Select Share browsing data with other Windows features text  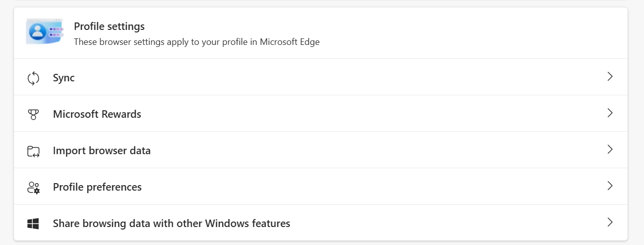[172, 224]
